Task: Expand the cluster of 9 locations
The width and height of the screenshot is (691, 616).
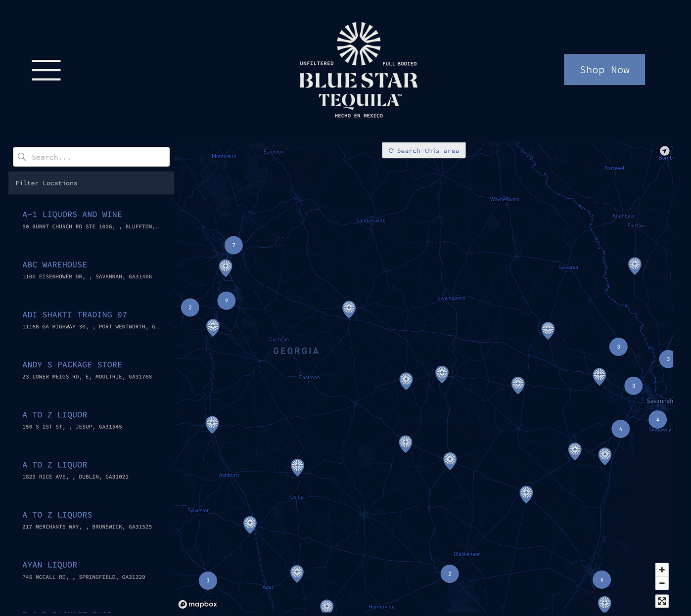Action: (x=226, y=300)
